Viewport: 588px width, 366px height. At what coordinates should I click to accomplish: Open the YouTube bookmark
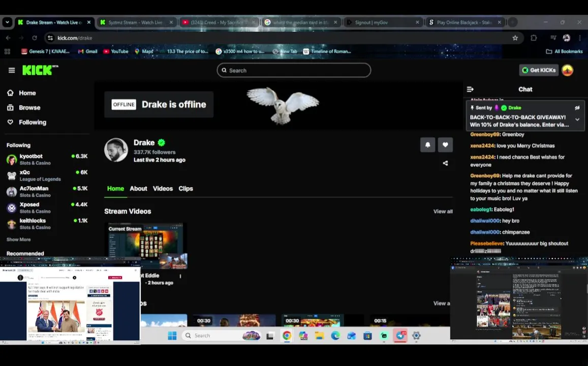click(116, 51)
